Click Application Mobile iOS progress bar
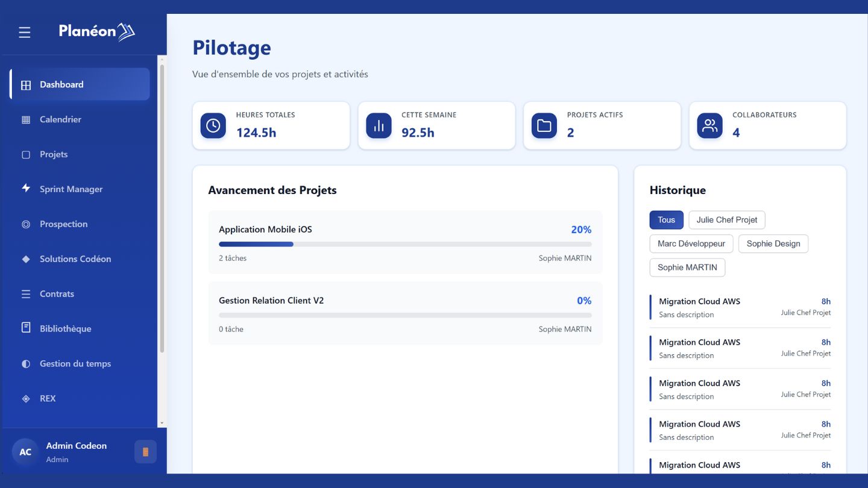The image size is (868, 488). point(405,244)
